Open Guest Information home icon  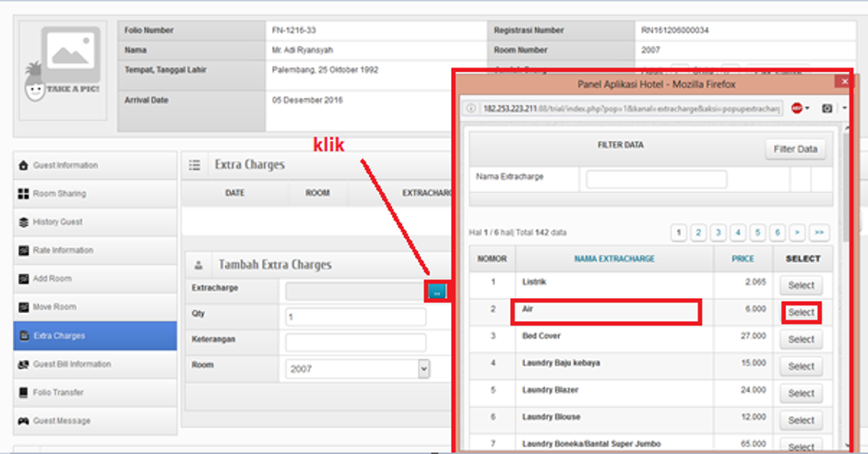coord(24,166)
